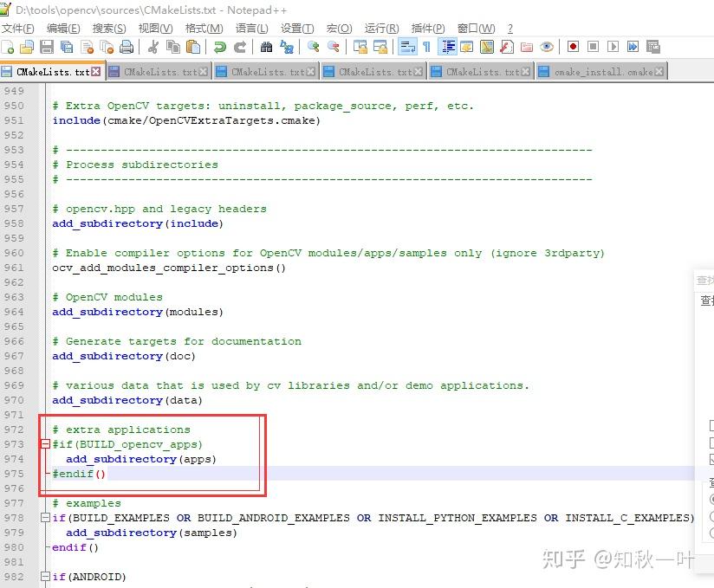
Task: Switch to the cmake_install.cmake tab
Action: tap(602, 72)
